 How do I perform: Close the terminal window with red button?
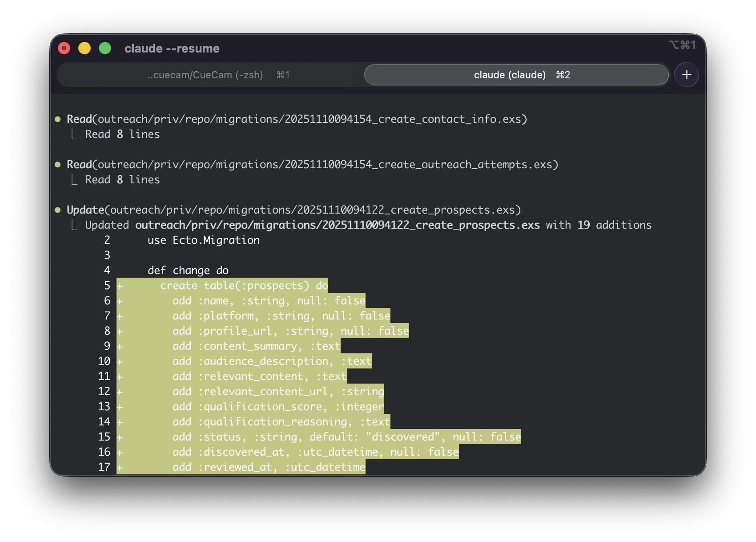tap(64, 48)
